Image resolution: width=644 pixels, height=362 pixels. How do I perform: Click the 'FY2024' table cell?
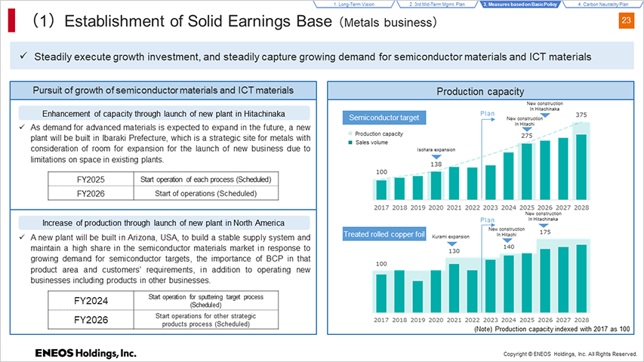(x=91, y=301)
